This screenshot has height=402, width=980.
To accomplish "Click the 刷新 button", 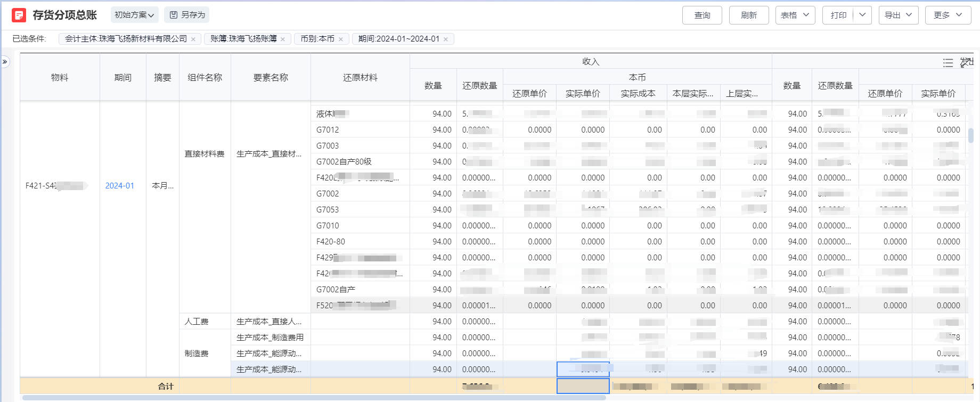I will coord(749,15).
